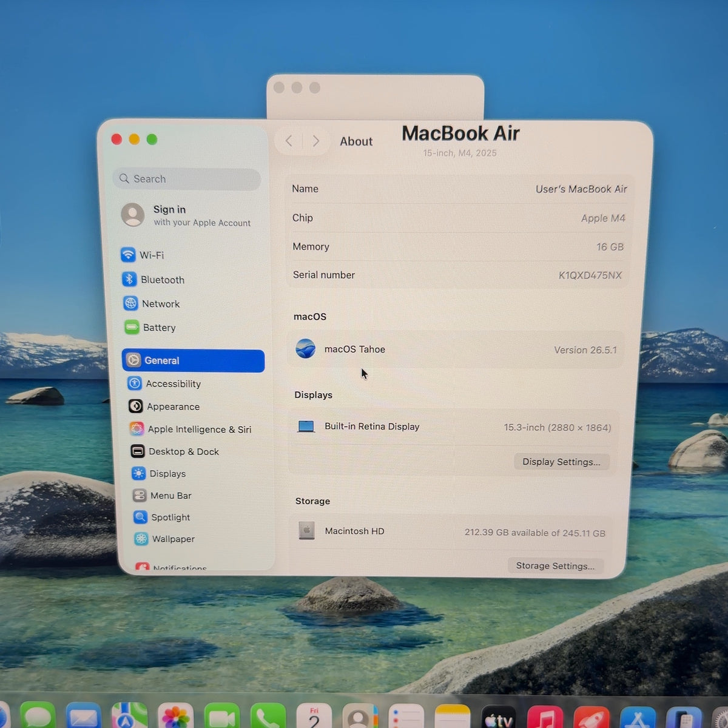Open Accessibility settings

pos(164,383)
